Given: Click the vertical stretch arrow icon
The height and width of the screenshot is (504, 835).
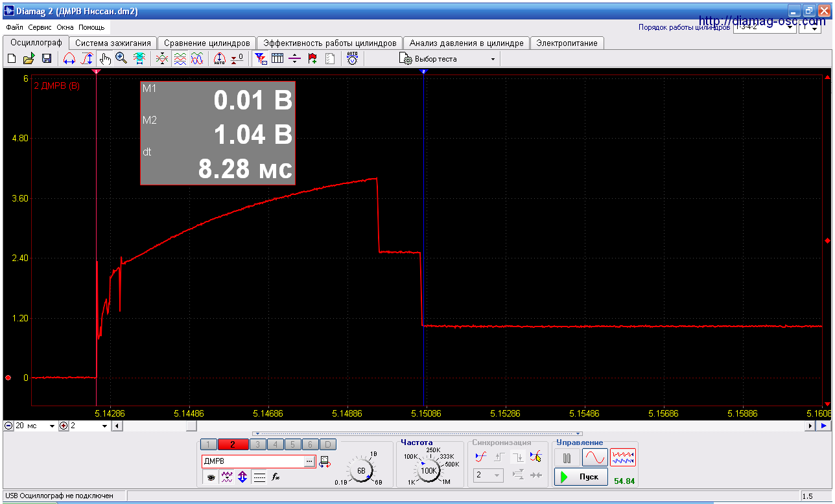Looking at the screenshot, I should (87, 59).
